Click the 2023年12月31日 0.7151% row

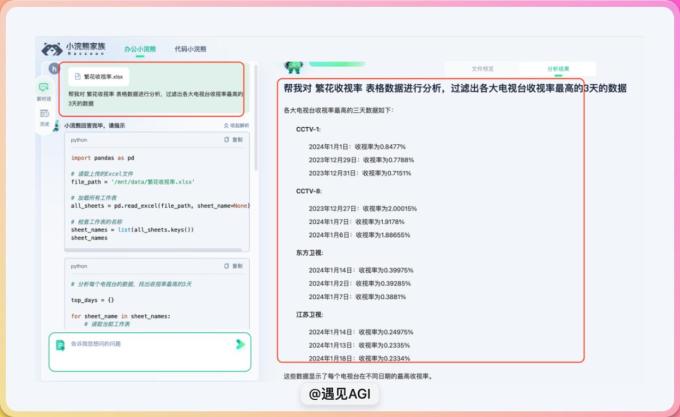[360, 173]
